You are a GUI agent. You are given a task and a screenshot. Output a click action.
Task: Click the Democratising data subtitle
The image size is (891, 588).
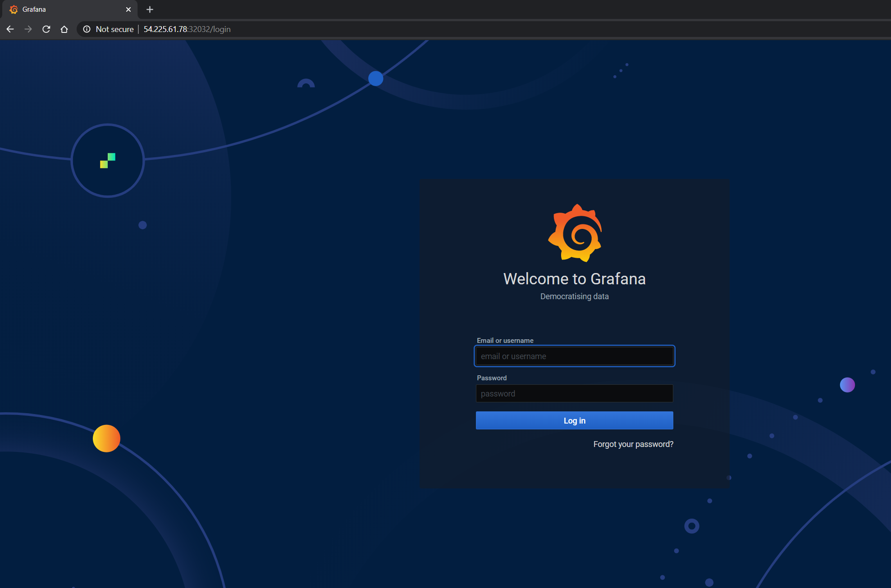click(x=574, y=296)
